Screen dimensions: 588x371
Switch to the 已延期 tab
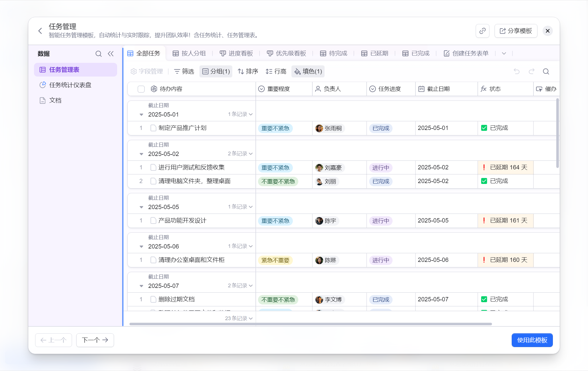375,53
